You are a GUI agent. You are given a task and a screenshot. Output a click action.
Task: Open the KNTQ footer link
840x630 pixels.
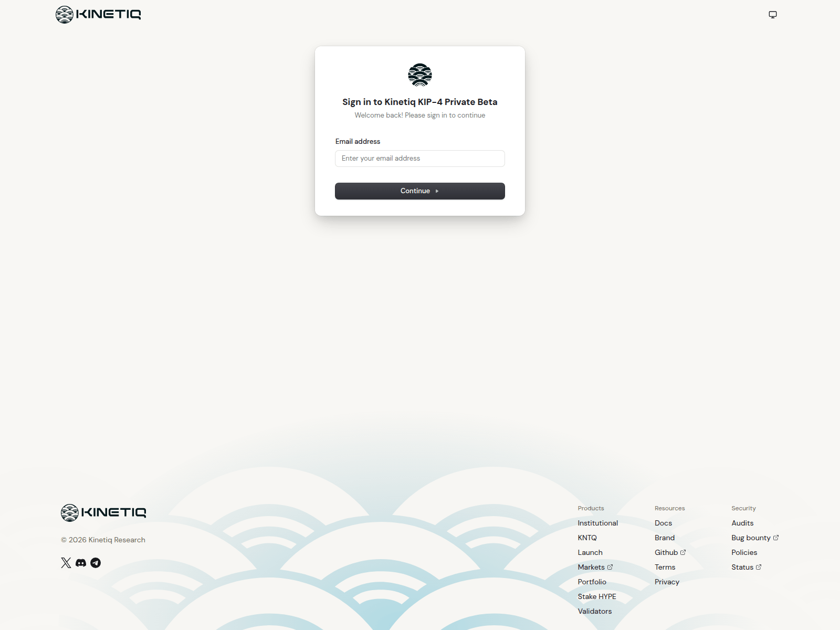(587, 538)
